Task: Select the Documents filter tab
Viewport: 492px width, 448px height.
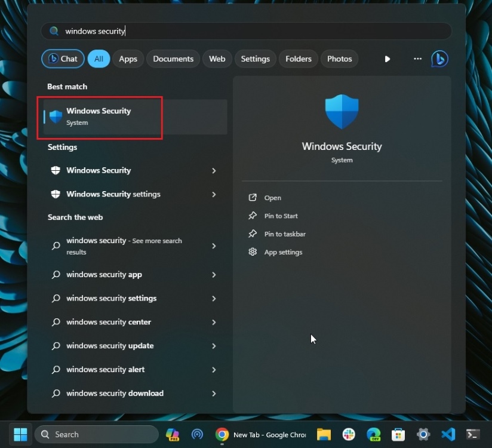Action: pos(173,59)
